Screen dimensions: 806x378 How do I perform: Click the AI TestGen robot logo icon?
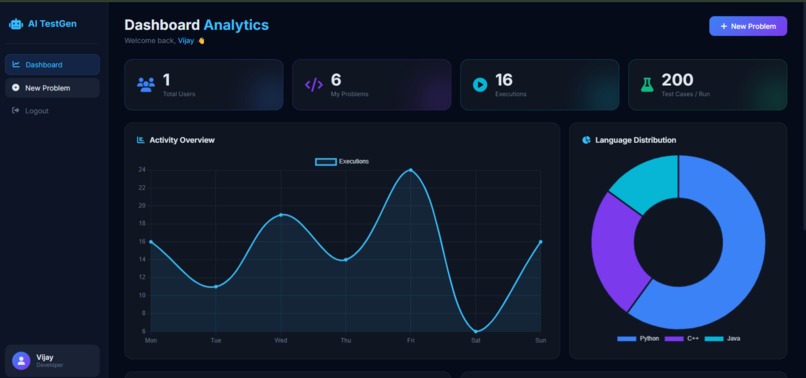tap(16, 24)
